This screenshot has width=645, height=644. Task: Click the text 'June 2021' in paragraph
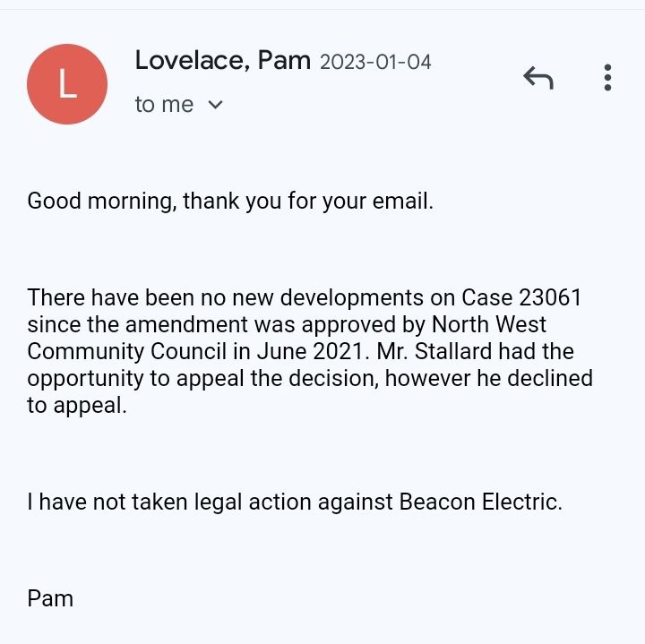tap(310, 351)
